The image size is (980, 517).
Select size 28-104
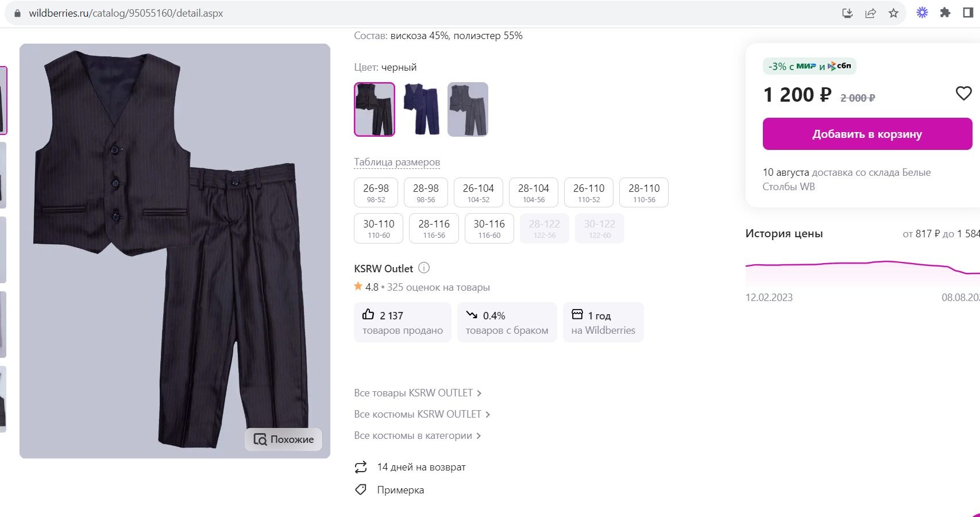(x=533, y=192)
